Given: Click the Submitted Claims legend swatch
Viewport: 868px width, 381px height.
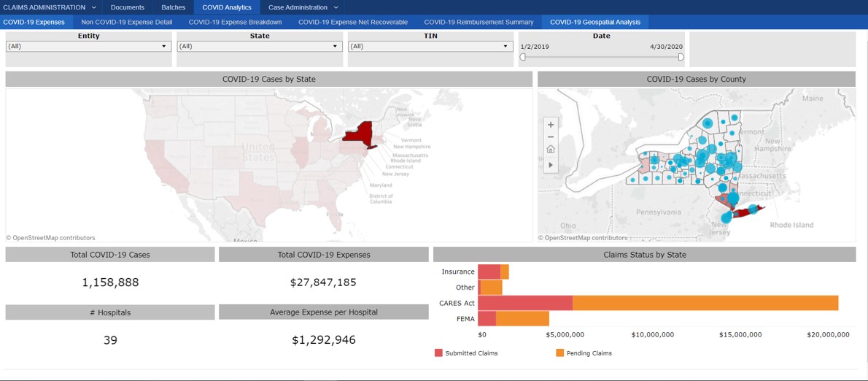Looking at the screenshot, I should pyautogui.click(x=439, y=353).
